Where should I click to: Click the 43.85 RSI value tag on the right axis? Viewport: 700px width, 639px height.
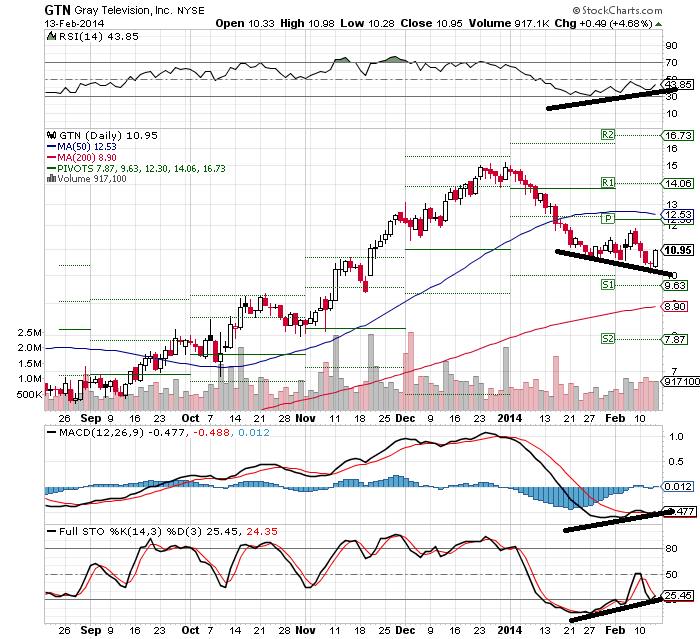679,84
